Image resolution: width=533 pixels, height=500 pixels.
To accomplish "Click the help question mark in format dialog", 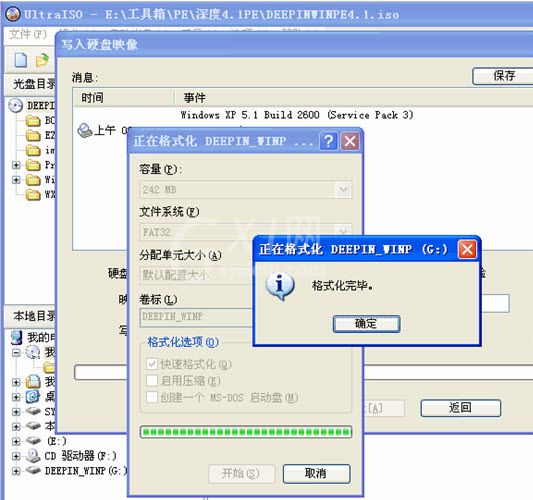I will click(x=328, y=141).
